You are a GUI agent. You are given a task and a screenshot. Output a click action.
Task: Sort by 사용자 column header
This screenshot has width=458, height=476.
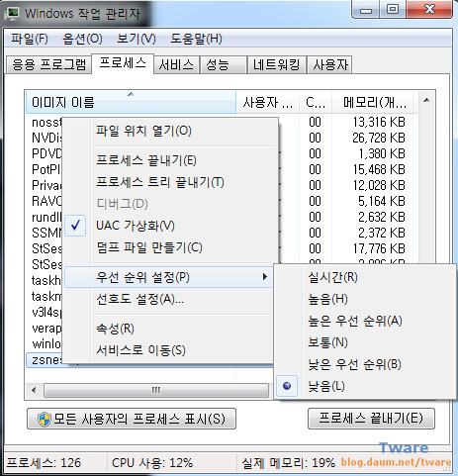268,102
